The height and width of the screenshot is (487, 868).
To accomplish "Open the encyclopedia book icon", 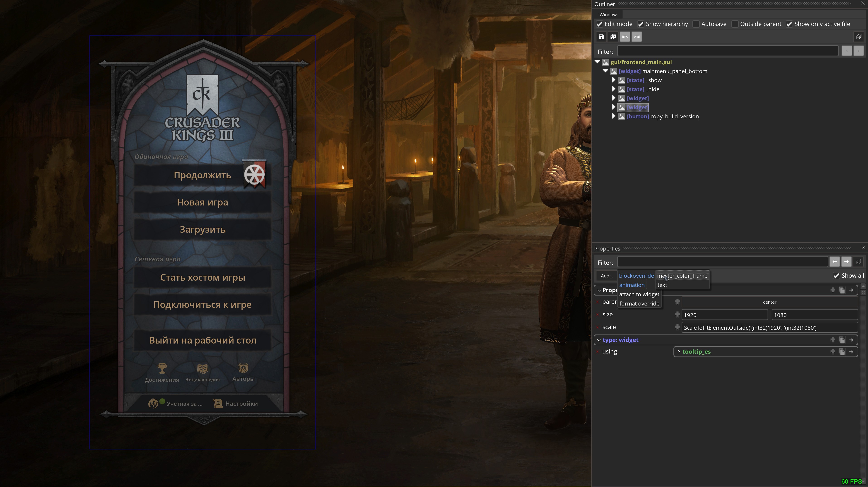I will click(203, 369).
